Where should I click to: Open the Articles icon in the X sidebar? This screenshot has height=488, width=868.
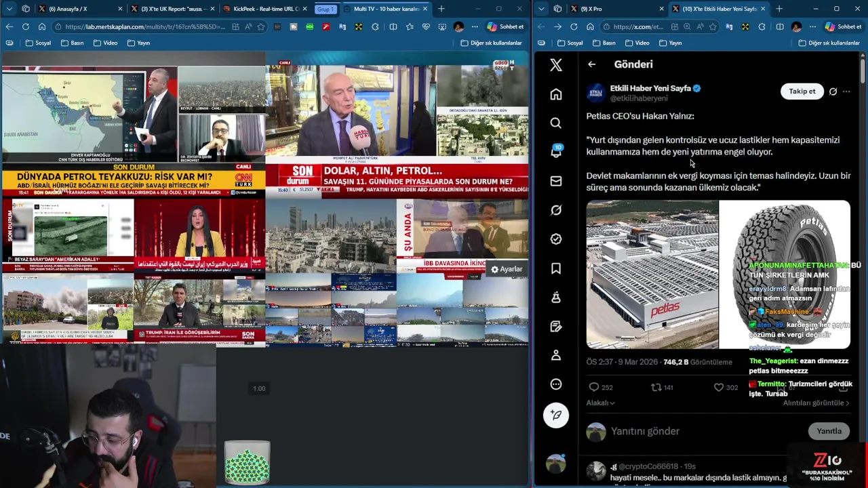[x=556, y=327]
